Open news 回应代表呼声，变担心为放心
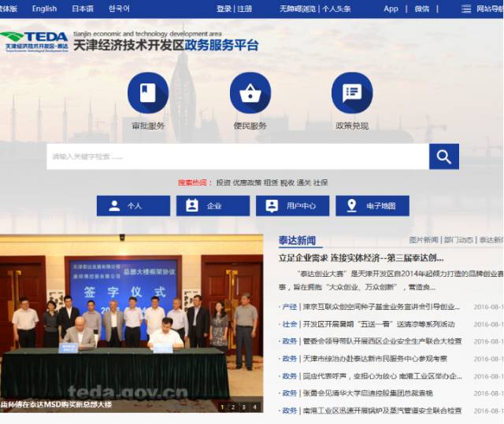This screenshot has height=424, width=504. [x=383, y=376]
